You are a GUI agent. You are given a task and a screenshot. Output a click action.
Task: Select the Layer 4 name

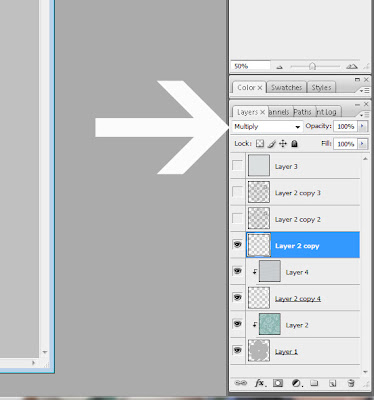point(297,272)
